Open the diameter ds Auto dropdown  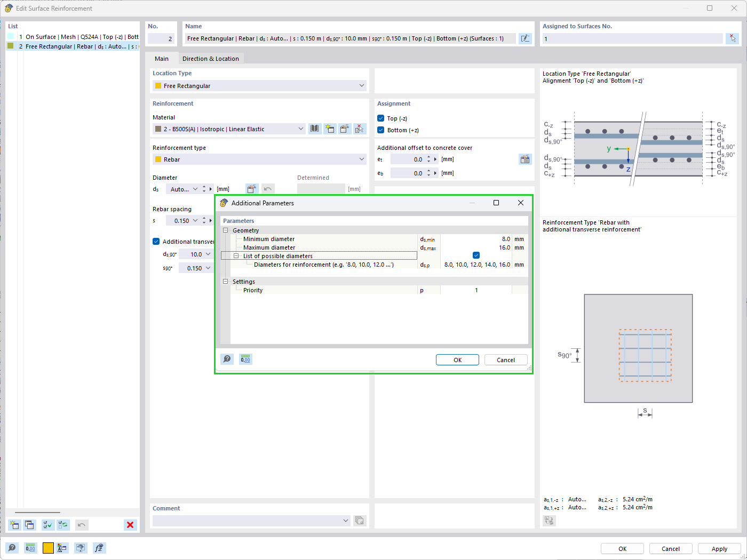195,189
